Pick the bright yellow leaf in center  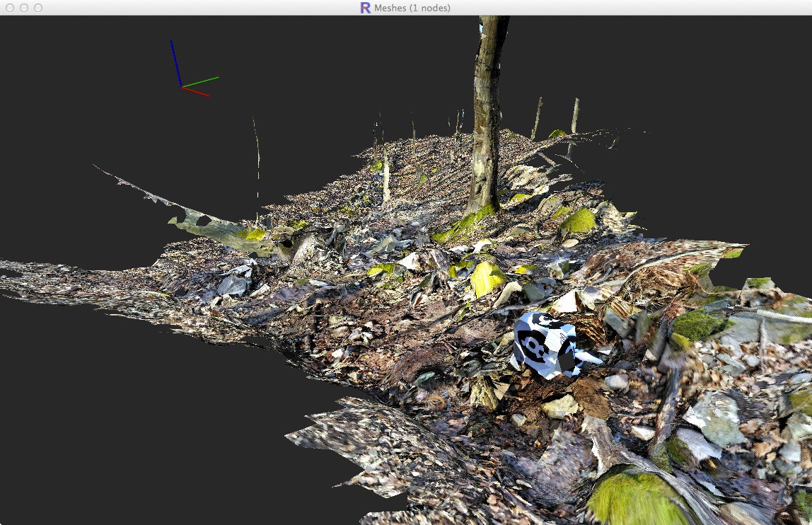pyautogui.click(x=487, y=278)
